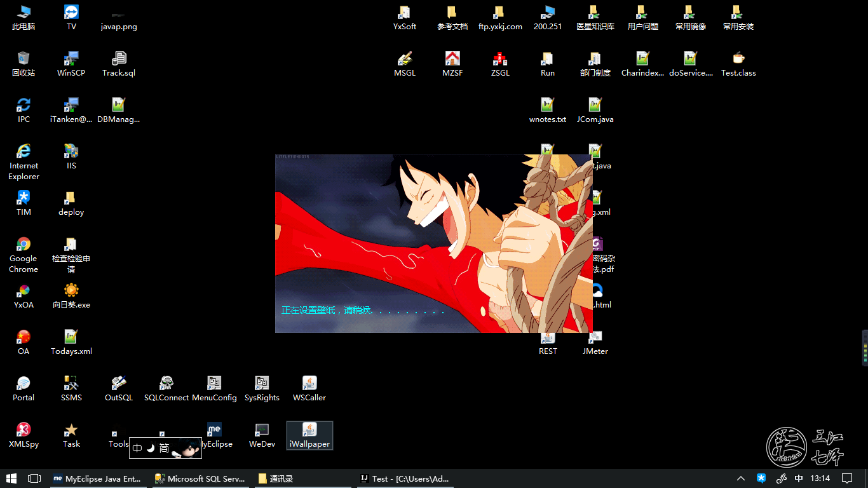
Task: Launch SSMS from the desktop
Action: (71, 389)
